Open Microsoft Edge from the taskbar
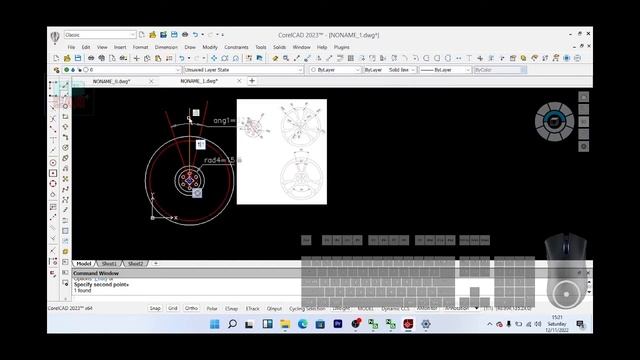640x360 pixels. pyautogui.click(x=302, y=324)
